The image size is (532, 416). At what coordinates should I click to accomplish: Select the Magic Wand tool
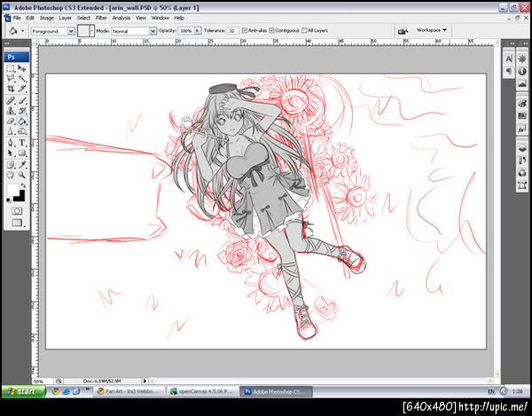coord(22,79)
